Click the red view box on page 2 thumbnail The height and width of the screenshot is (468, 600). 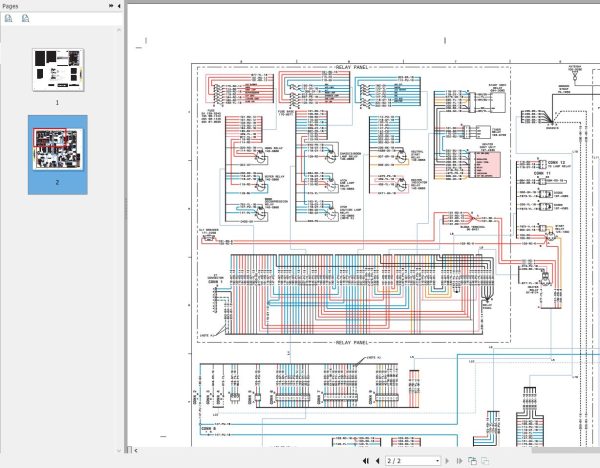coord(50,138)
